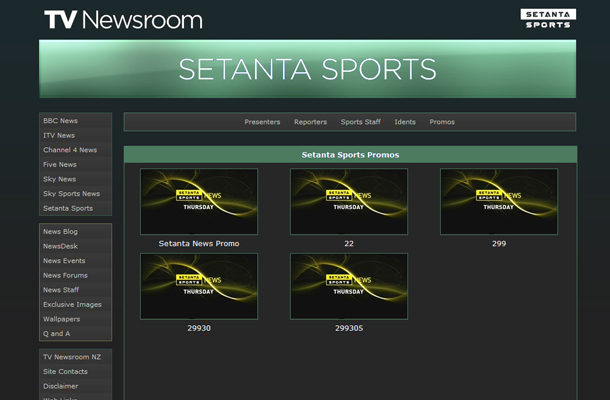Open News Staff page

(61, 290)
